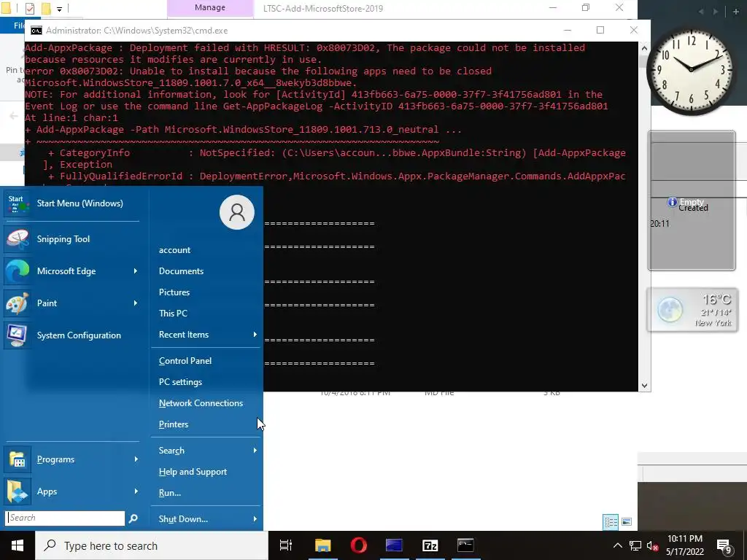Click the cmd.exe title bar icon
Screen dimensions: 747x560
pyautogui.click(x=36, y=31)
